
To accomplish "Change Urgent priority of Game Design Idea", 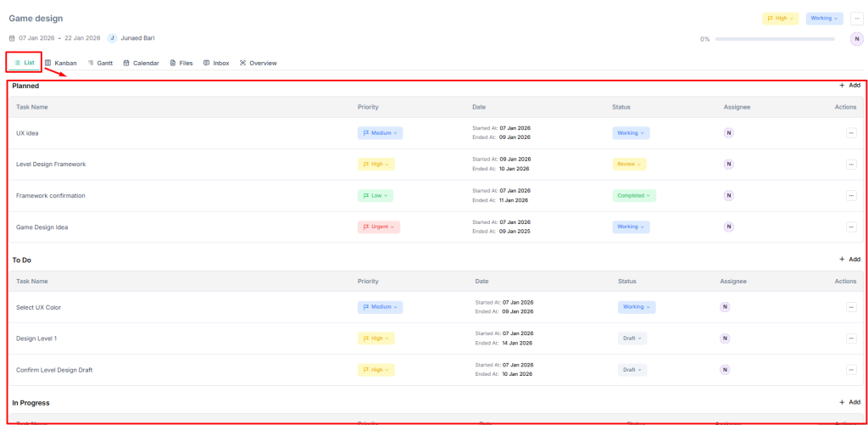I will (378, 227).
